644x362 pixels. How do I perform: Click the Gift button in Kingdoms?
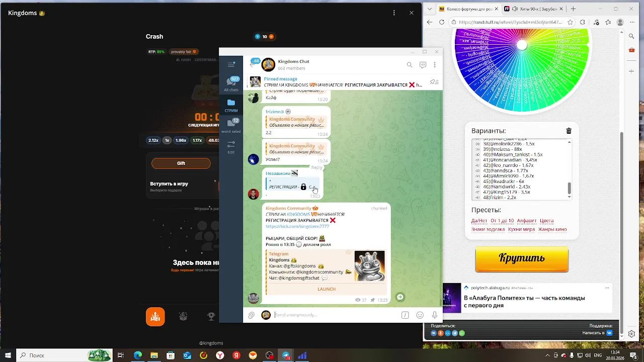click(181, 163)
